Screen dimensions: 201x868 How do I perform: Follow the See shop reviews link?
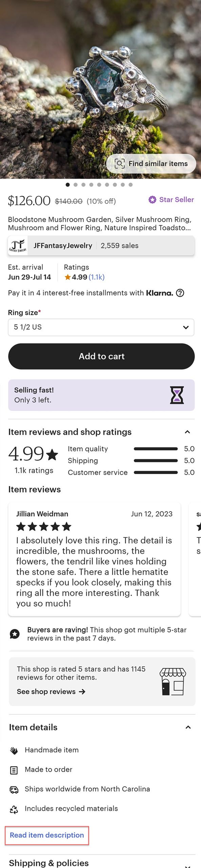(x=51, y=691)
